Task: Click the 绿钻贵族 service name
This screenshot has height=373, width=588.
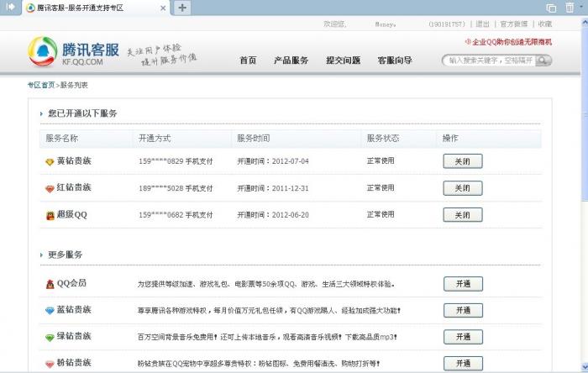Action: point(74,336)
